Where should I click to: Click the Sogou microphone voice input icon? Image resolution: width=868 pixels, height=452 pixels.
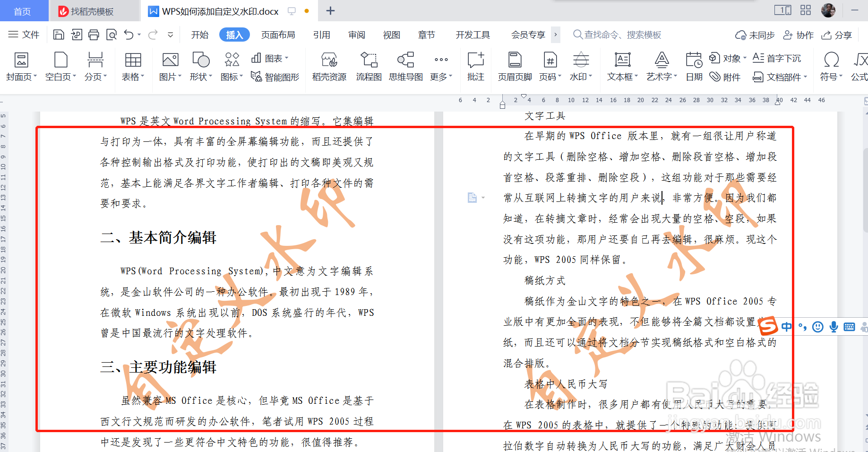click(834, 327)
